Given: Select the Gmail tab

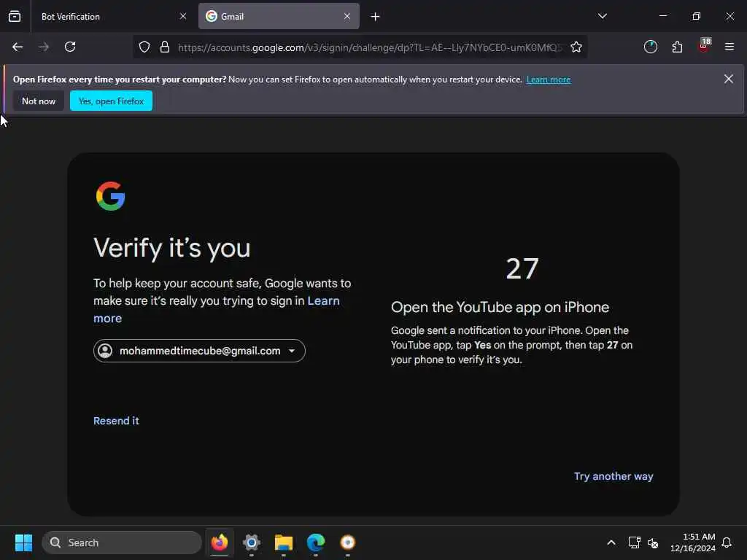Looking at the screenshot, I should (x=279, y=16).
